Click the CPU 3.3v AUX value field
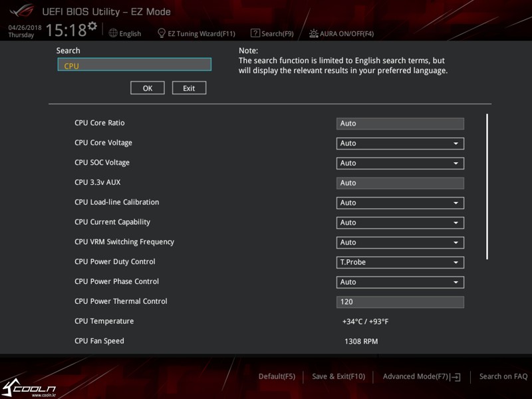 pyautogui.click(x=400, y=183)
